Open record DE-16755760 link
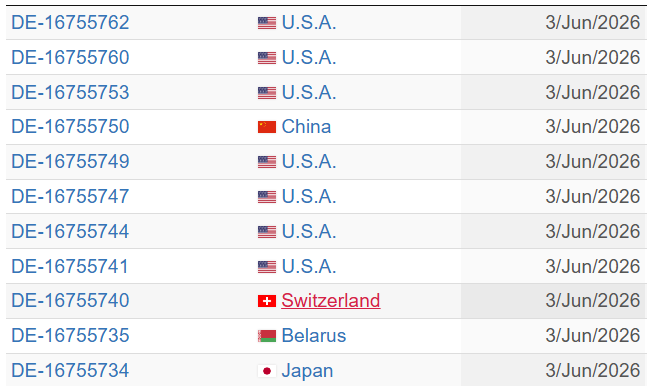 tap(70, 57)
